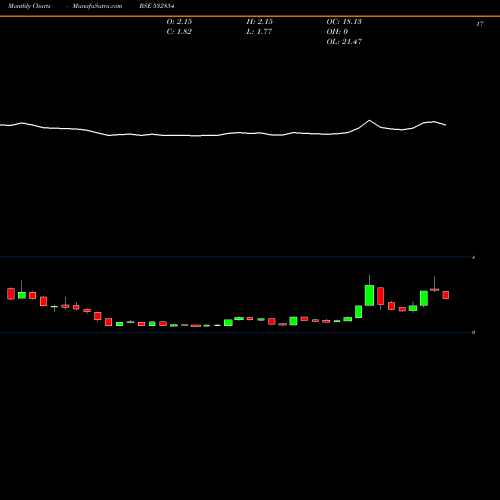Click the Monthly Charts title text

[29, 6]
